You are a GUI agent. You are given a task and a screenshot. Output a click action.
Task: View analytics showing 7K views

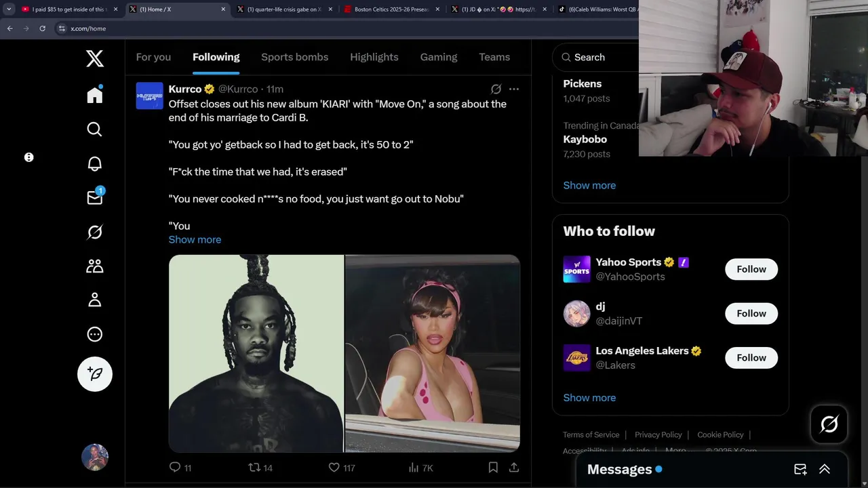(x=421, y=468)
